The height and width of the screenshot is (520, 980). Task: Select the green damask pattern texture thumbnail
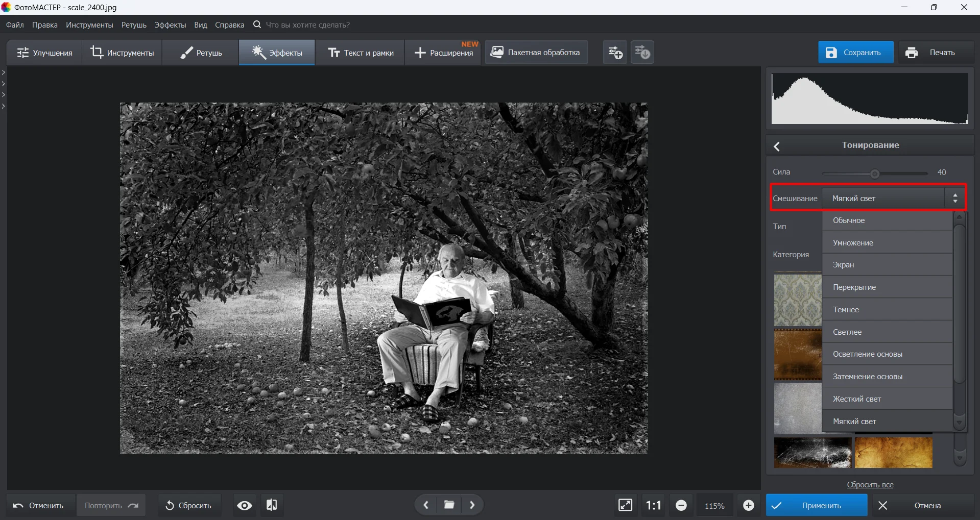798,300
